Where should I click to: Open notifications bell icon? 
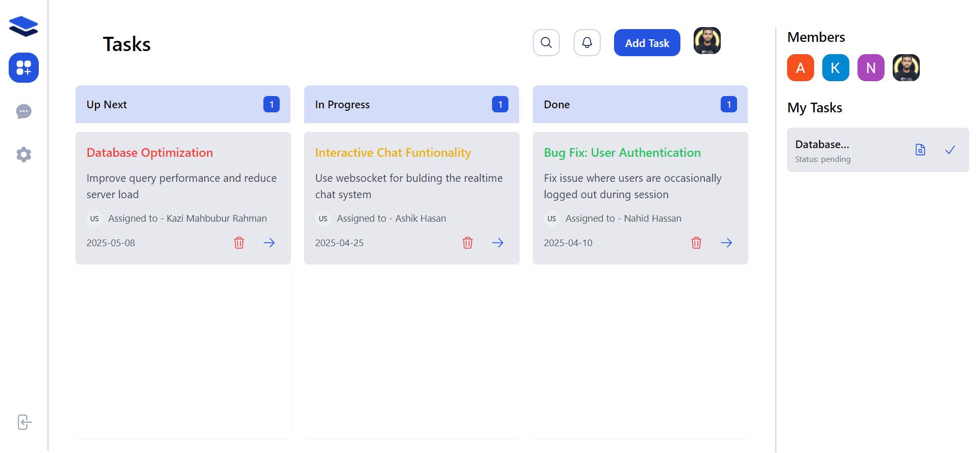pos(587,42)
